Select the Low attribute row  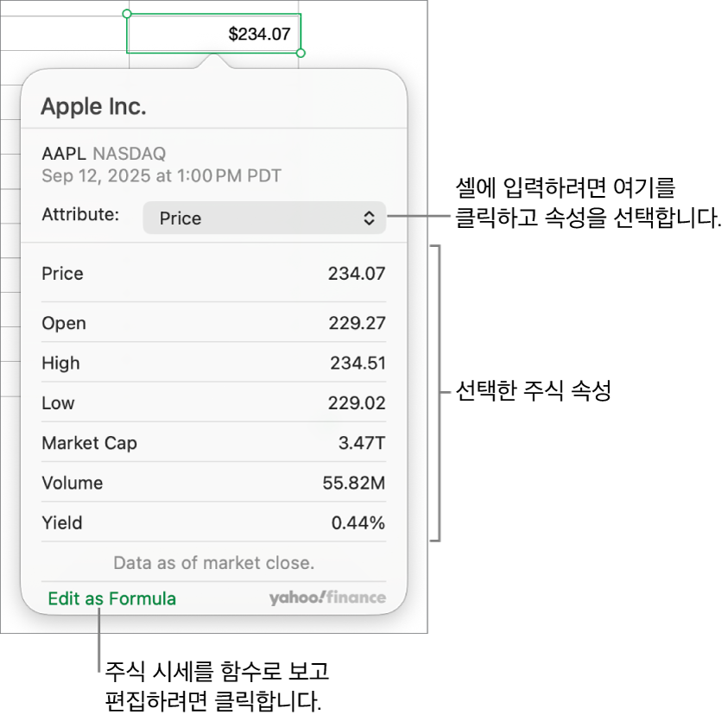pyautogui.click(x=213, y=403)
